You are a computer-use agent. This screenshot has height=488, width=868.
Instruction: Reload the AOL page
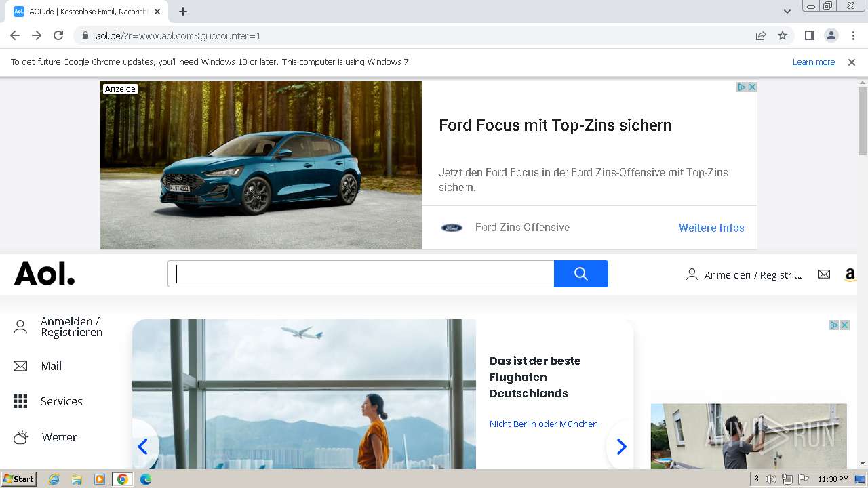(58, 35)
